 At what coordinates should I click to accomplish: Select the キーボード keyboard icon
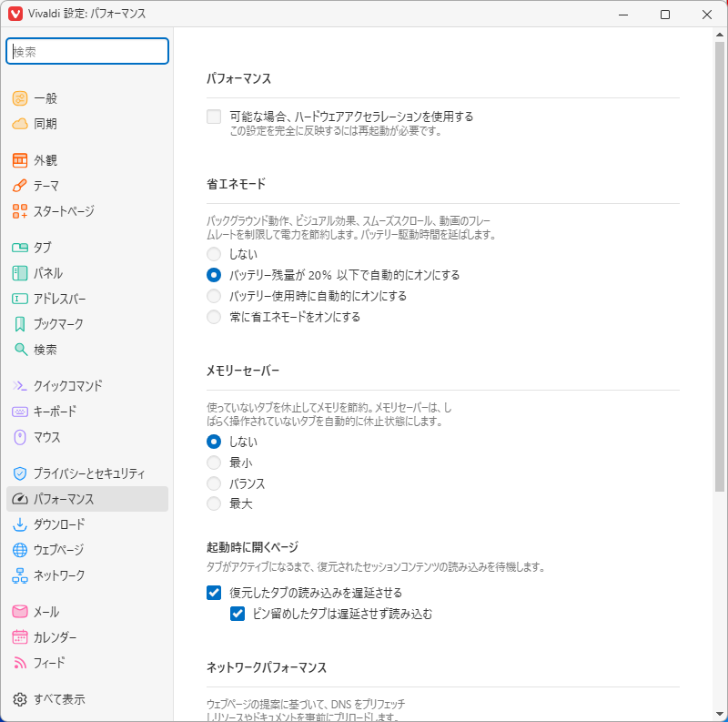pyautogui.click(x=19, y=412)
